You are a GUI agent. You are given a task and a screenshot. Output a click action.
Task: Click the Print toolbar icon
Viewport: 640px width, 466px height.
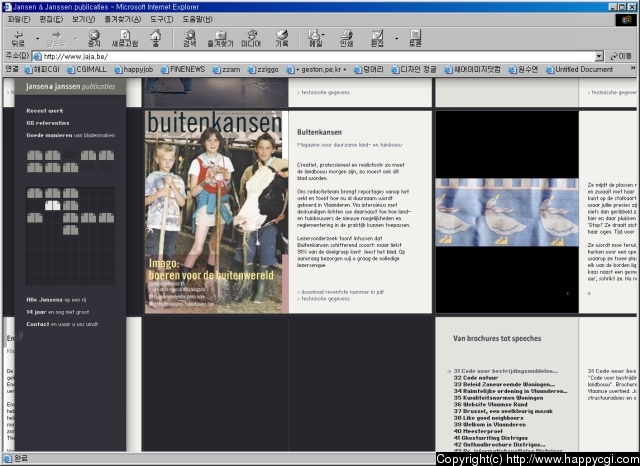click(x=346, y=38)
